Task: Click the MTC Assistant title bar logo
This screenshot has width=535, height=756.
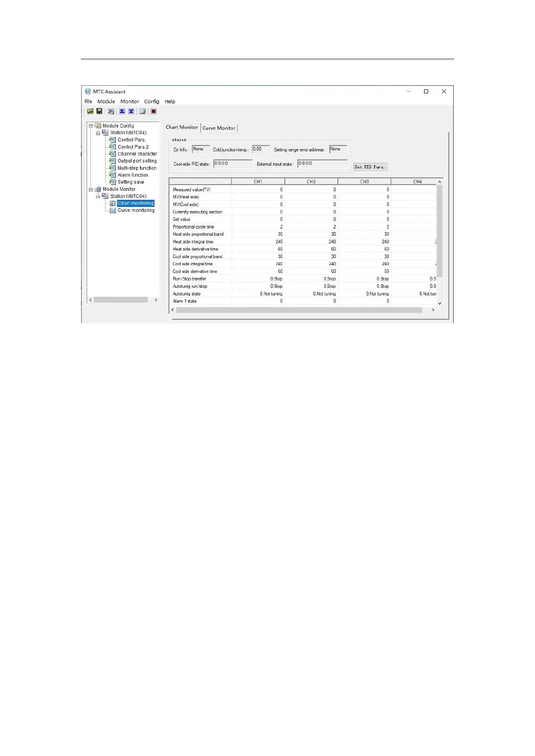Action: pyautogui.click(x=88, y=92)
